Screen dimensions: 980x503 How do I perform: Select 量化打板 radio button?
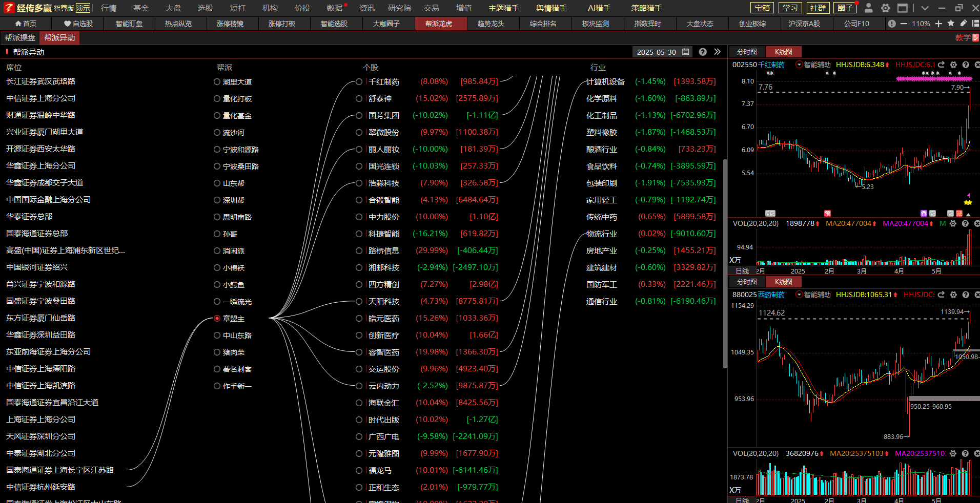(217, 99)
